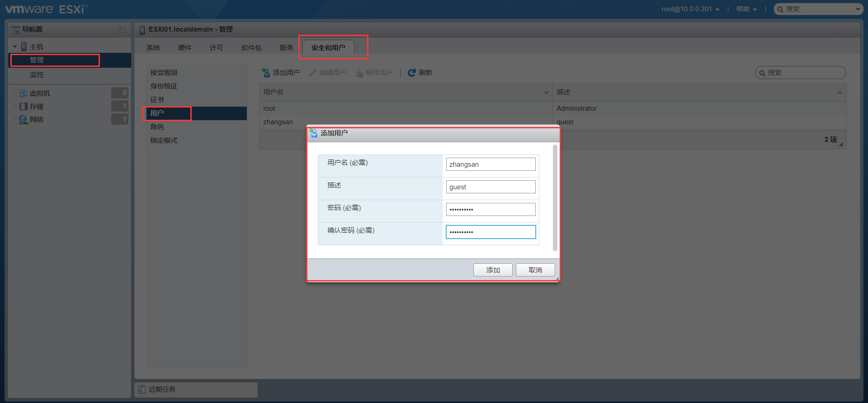Click the Administrator description cell
Viewport: 868px width, 403px height.
[699, 108]
